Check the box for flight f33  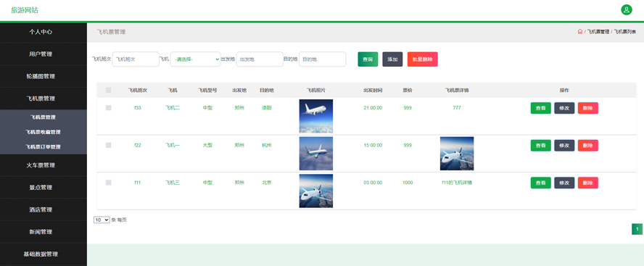click(109, 107)
